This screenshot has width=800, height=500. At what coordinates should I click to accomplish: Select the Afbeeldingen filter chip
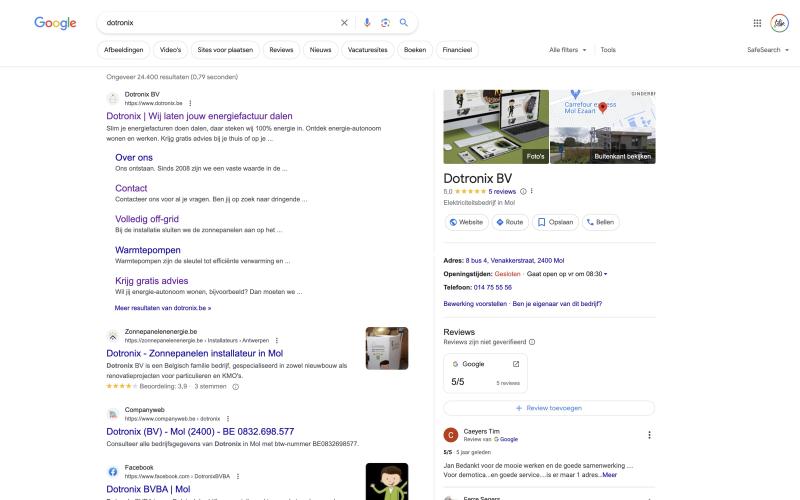tap(123, 50)
